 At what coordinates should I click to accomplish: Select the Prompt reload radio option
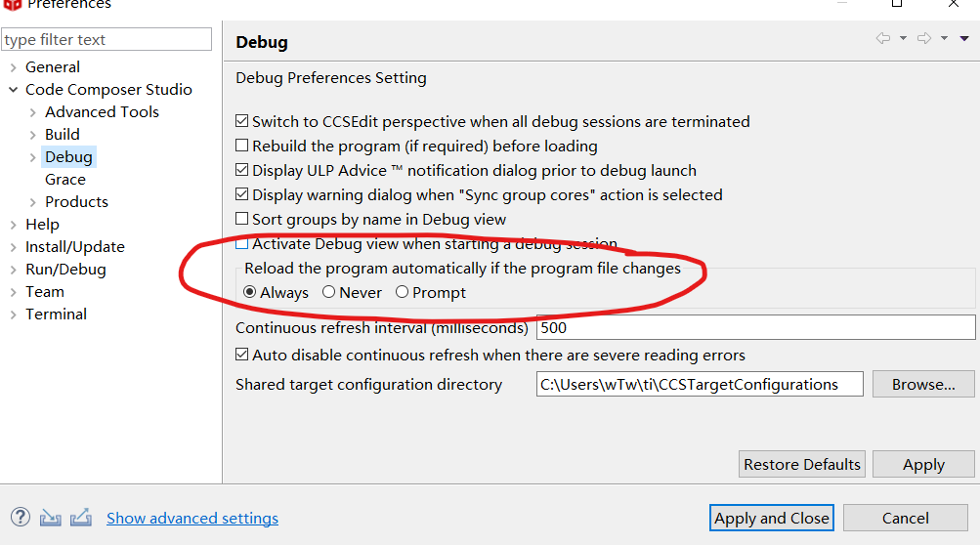coord(403,292)
